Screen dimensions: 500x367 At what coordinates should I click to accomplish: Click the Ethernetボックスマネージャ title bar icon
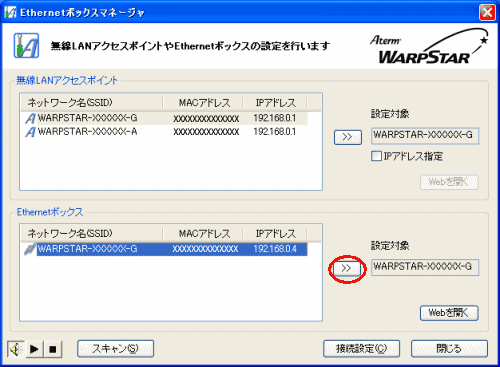(x=11, y=12)
